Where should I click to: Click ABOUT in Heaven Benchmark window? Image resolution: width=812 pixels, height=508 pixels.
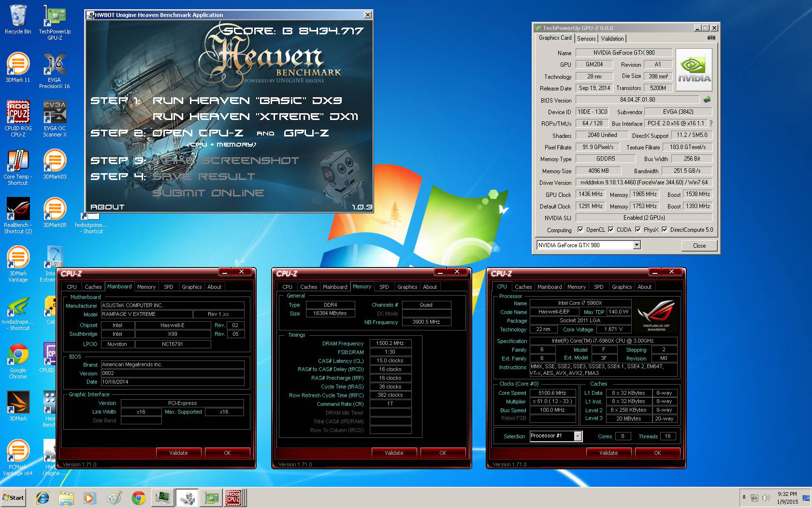(107, 207)
